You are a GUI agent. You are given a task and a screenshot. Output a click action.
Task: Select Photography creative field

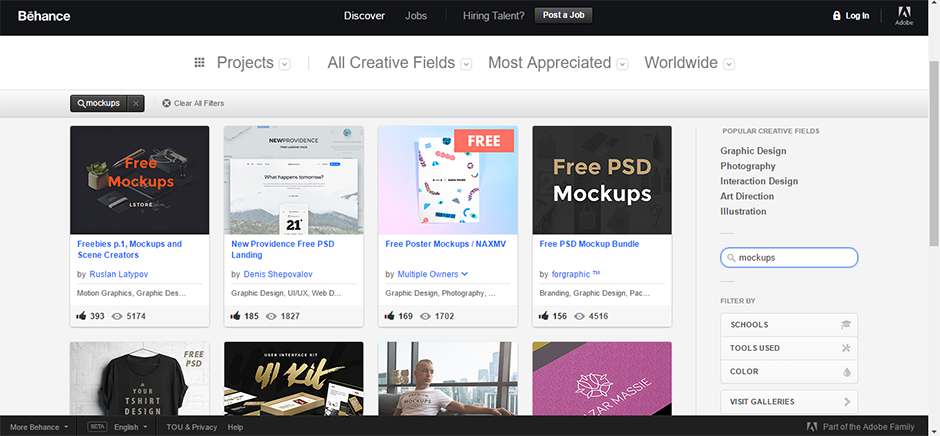[x=748, y=166]
